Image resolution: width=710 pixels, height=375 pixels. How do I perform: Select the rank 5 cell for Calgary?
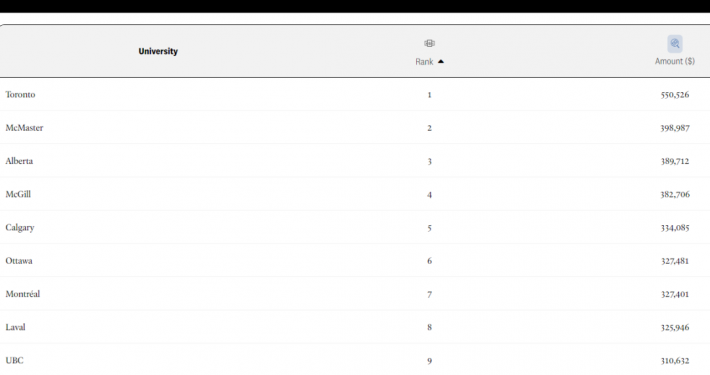click(x=429, y=228)
